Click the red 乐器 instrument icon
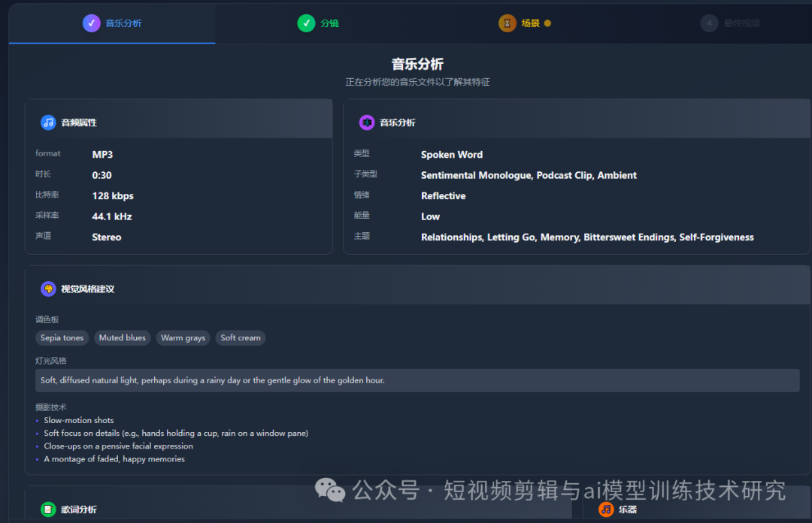 click(606, 509)
